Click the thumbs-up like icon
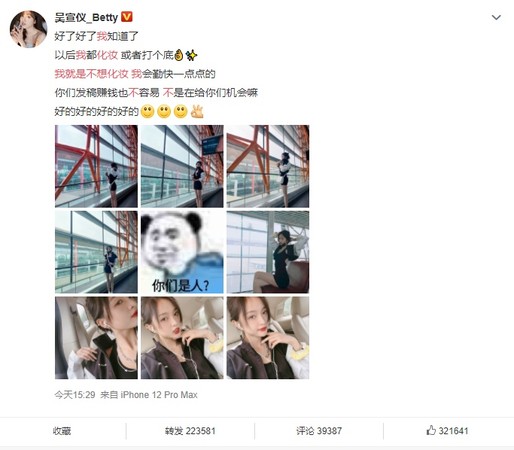 click(431, 430)
